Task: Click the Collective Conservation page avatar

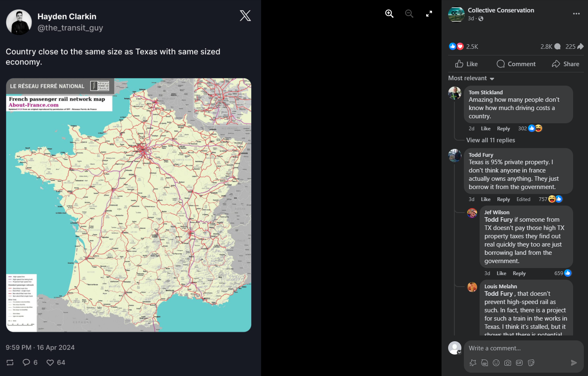Action: 456,14
